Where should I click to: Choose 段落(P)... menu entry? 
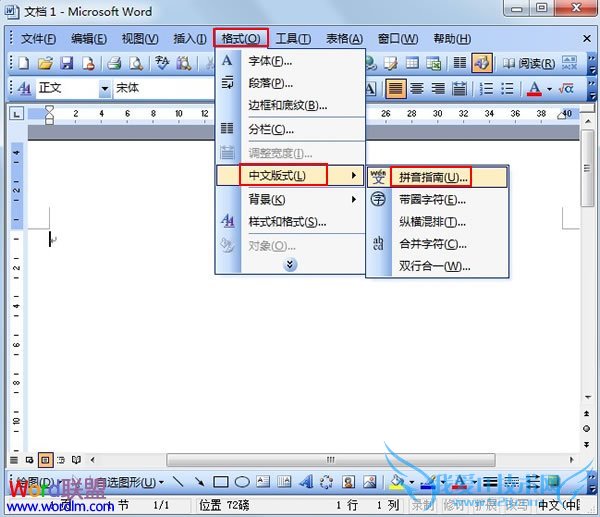[x=290, y=83]
